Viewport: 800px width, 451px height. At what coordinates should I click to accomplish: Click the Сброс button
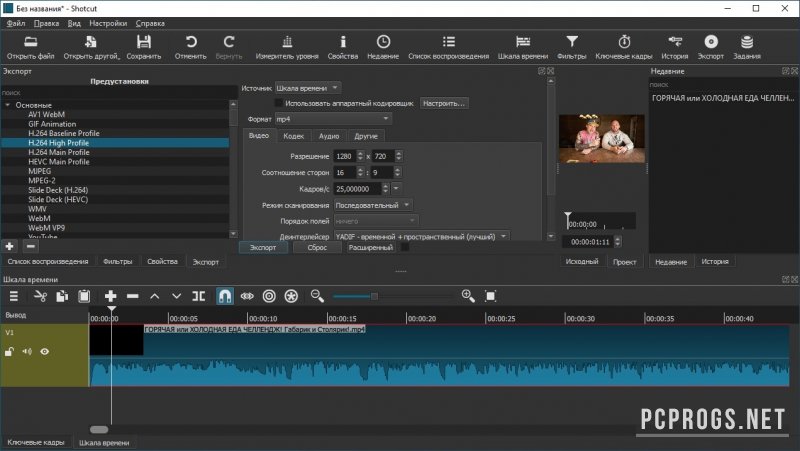point(317,247)
